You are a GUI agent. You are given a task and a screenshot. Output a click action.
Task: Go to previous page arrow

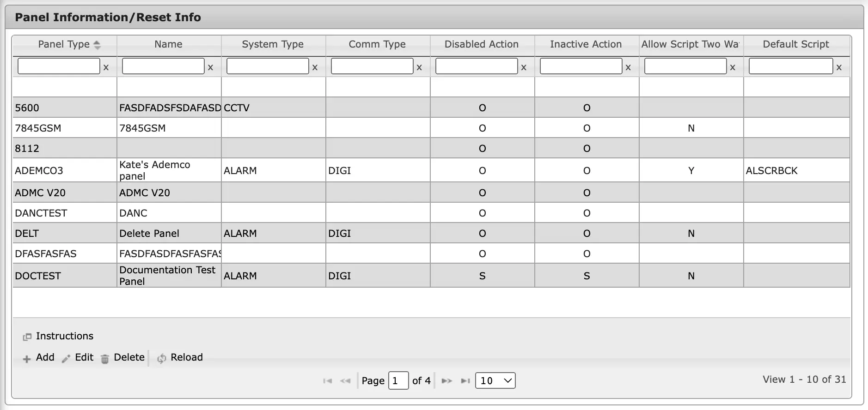click(x=345, y=381)
